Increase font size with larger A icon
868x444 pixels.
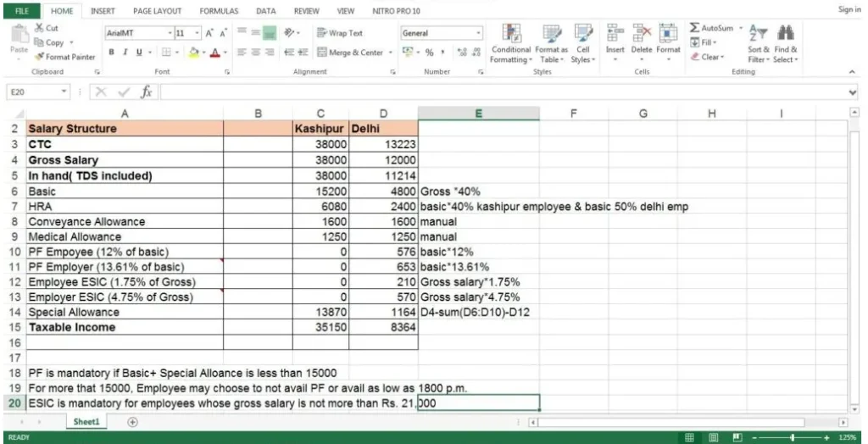(210, 33)
